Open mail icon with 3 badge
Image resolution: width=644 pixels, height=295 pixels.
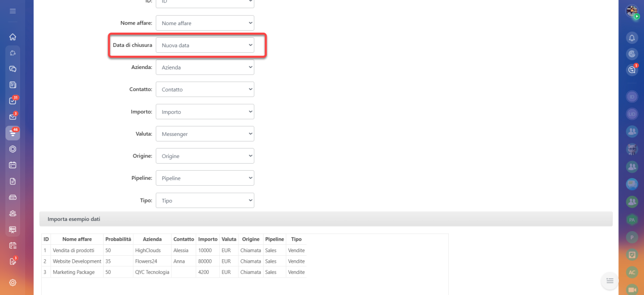pos(13,117)
